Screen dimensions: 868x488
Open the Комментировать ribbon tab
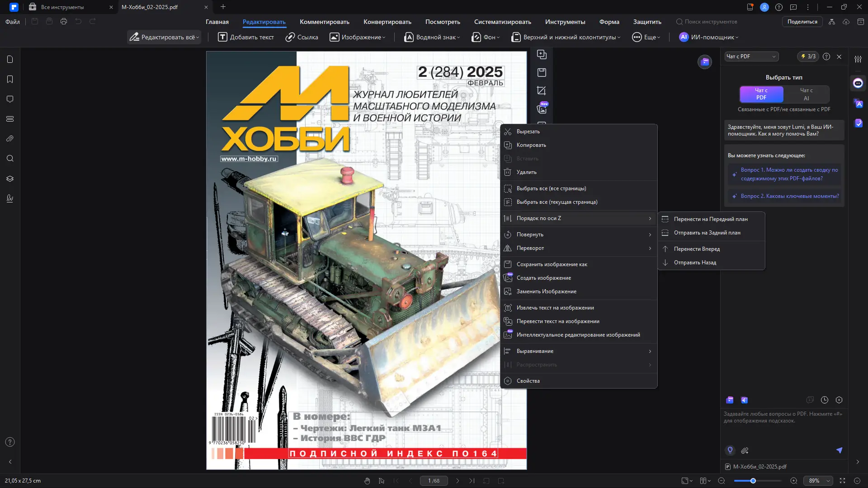[324, 22]
